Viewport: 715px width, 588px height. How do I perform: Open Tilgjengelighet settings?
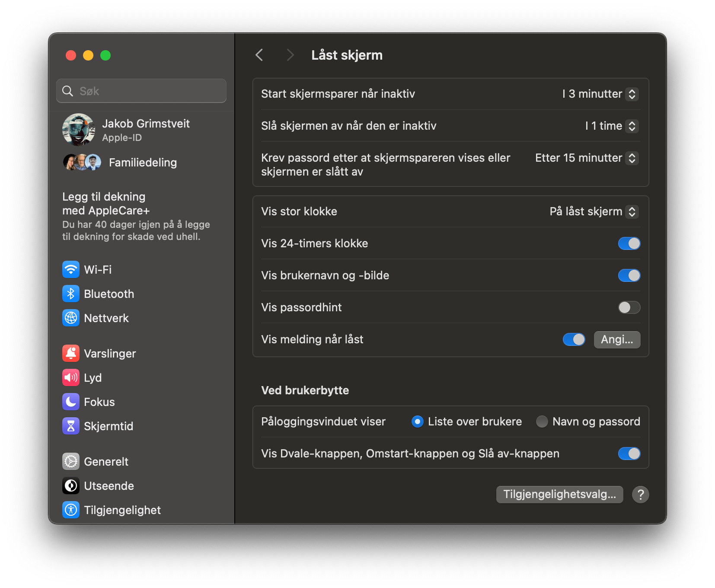click(122, 510)
